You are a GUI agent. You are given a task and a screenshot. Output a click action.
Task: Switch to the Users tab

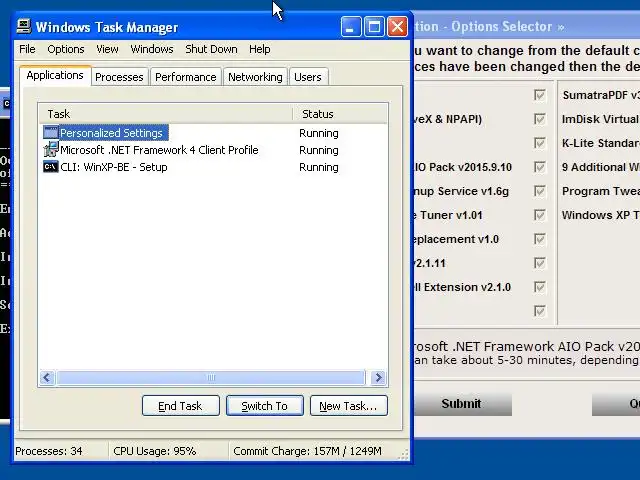pos(308,77)
